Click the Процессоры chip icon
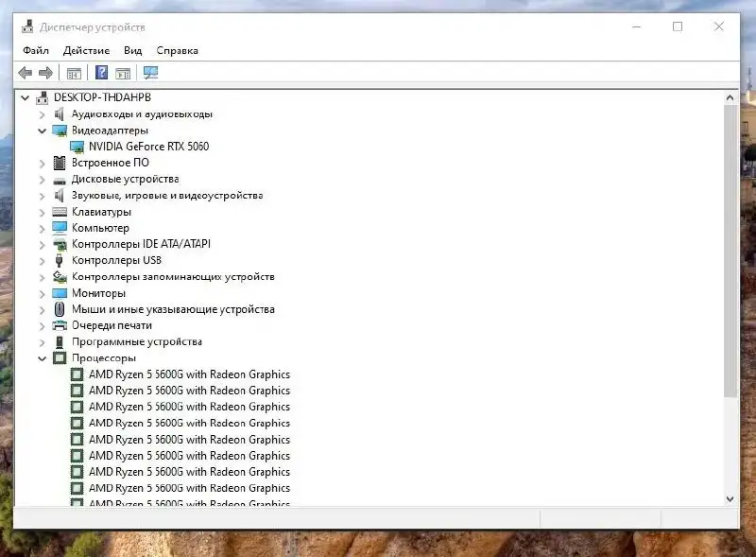The height and width of the screenshot is (557, 756). pos(60,358)
